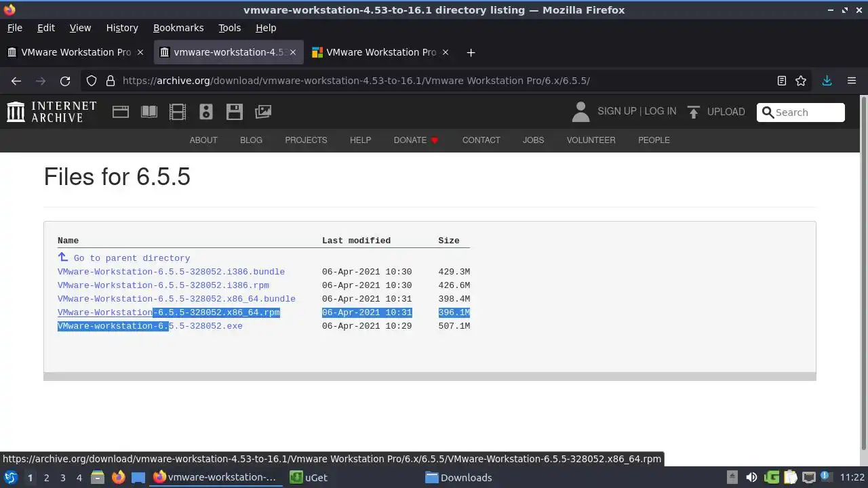Open the start menu icon in taskbar
The image size is (868, 488).
(x=10, y=477)
